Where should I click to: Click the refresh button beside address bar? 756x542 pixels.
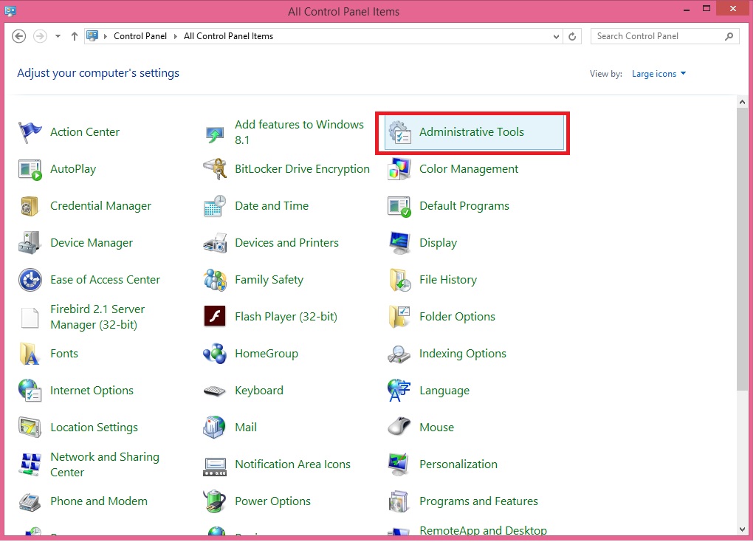[x=573, y=36]
